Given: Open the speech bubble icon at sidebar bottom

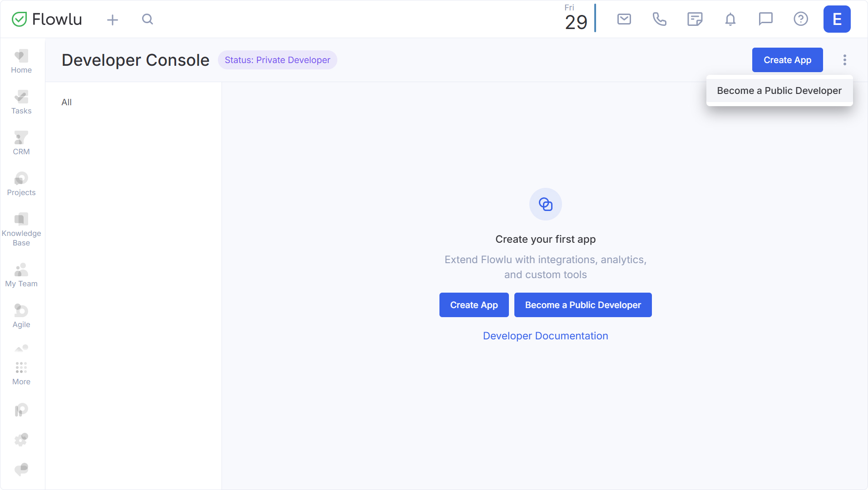Looking at the screenshot, I should [21, 469].
